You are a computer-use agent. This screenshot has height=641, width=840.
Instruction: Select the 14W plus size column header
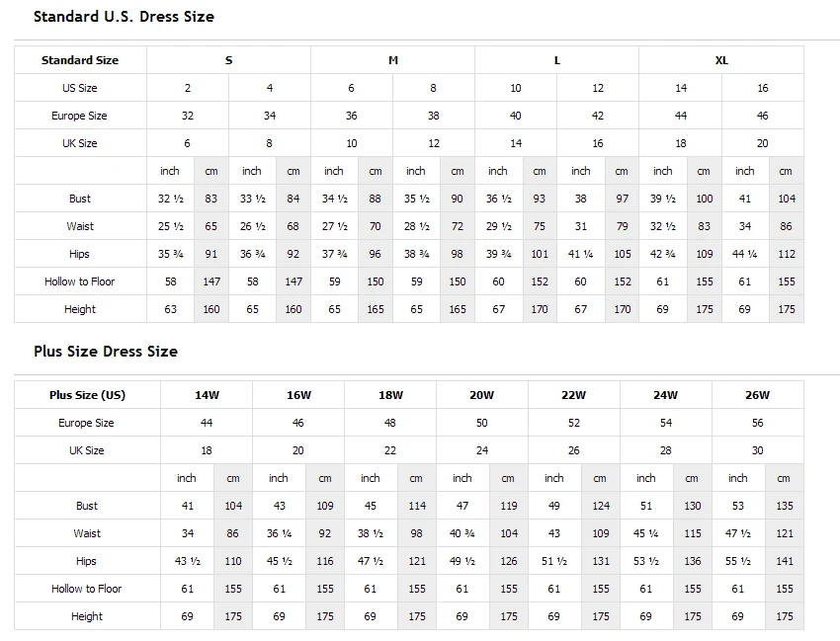207,395
